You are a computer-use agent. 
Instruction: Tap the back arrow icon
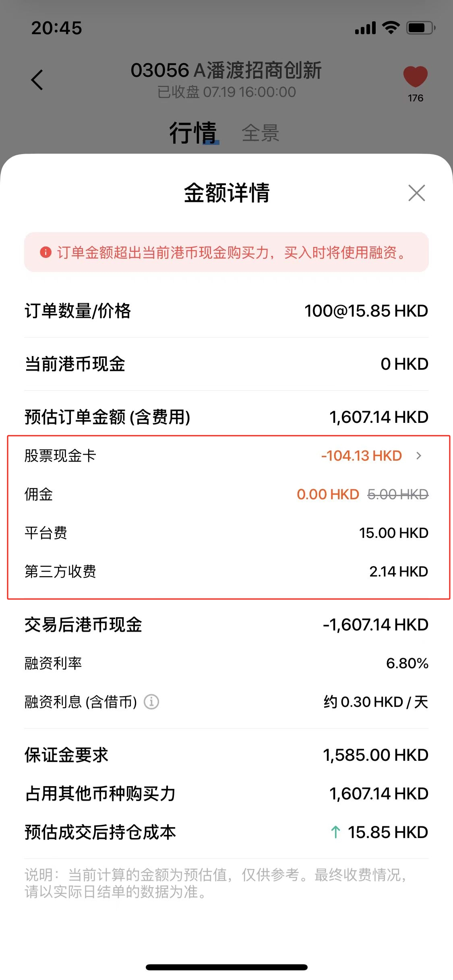[37, 80]
